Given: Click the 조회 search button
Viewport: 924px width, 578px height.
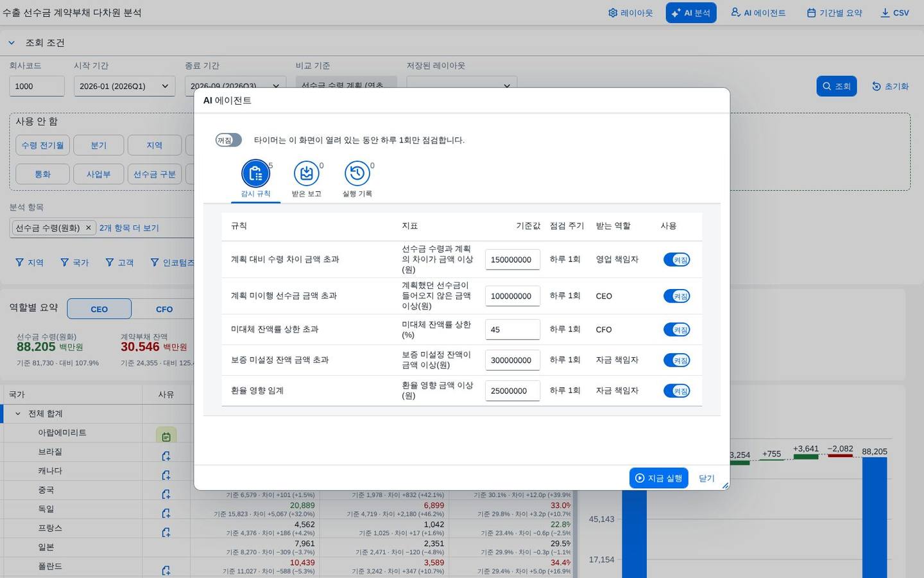Looking at the screenshot, I should (x=837, y=86).
